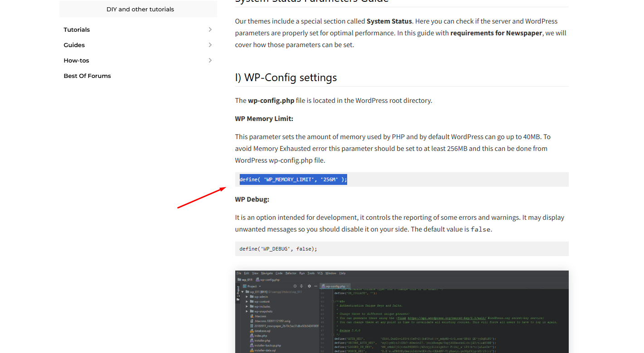This screenshot has height=353, width=644.
Task: Click the Project dropdown in IDE image
Action: [252, 286]
